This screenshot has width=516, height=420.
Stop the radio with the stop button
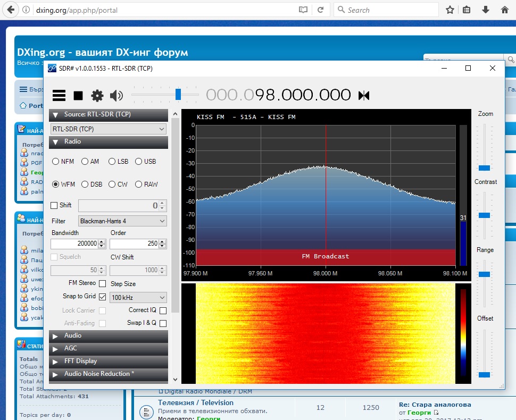(x=78, y=95)
